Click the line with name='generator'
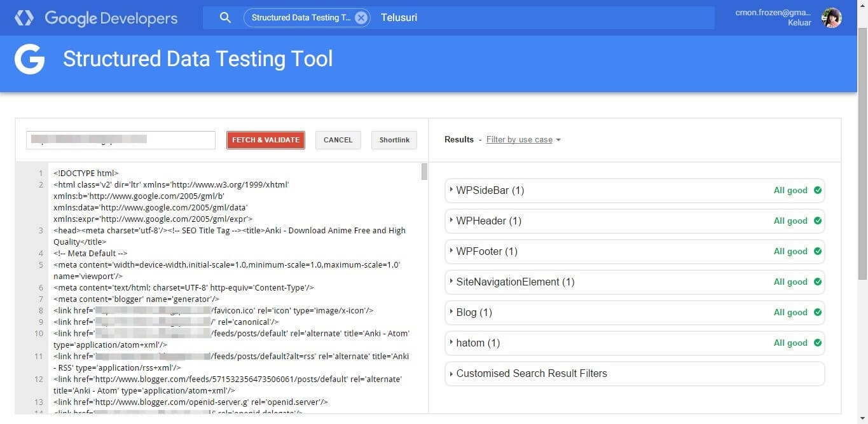 (136, 299)
